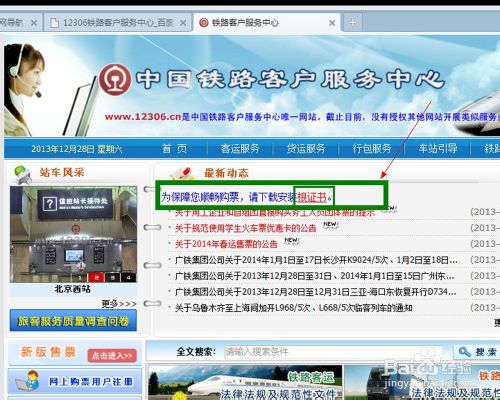
Task: Open 广铁集团 12月28日至31日 广州东 notice
Action: (315, 276)
